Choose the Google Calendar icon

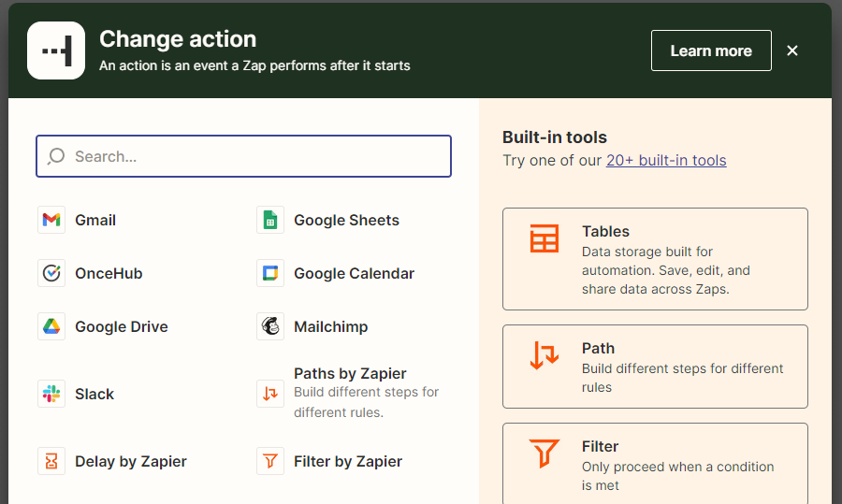pos(270,274)
